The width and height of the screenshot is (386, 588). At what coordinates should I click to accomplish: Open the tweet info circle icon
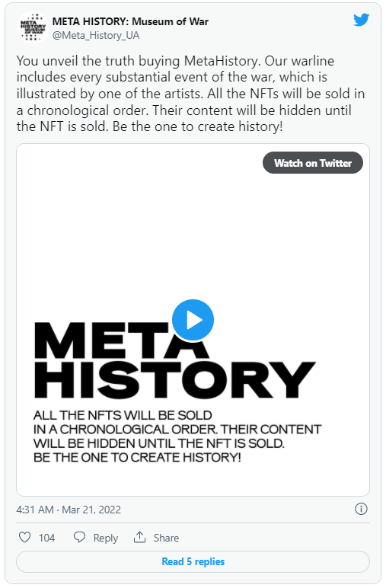click(361, 509)
